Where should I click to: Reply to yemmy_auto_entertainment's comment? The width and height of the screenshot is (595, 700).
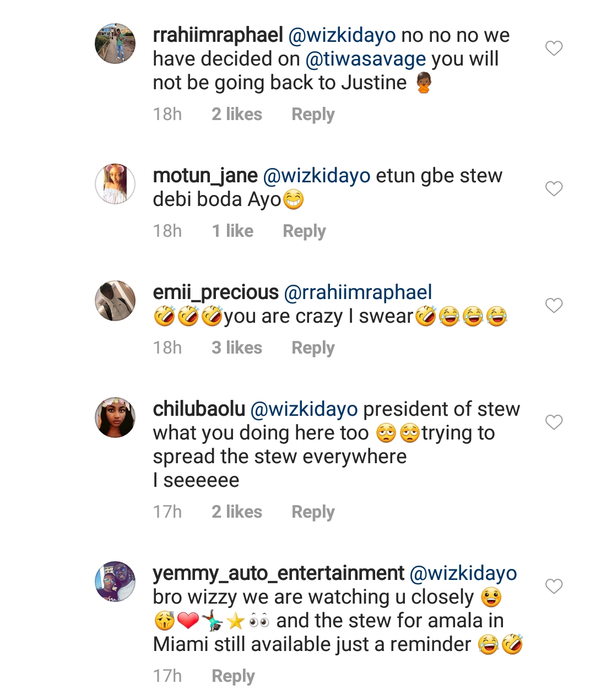click(233, 676)
